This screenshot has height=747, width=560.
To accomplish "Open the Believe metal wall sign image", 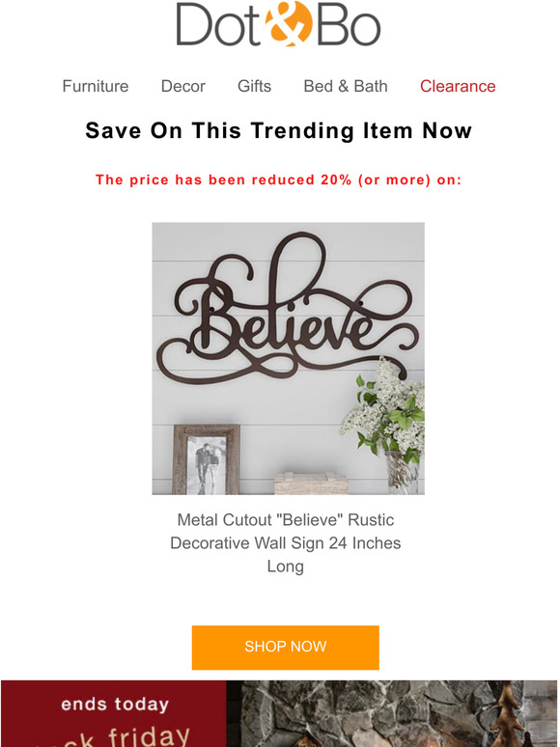I will [x=289, y=358].
